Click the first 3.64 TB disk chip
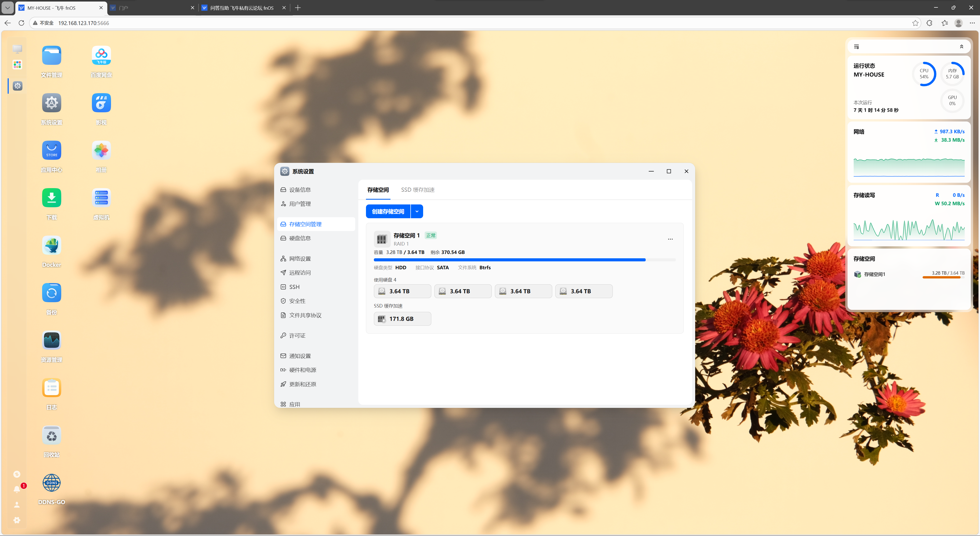Image resolution: width=980 pixels, height=536 pixels. pos(402,291)
